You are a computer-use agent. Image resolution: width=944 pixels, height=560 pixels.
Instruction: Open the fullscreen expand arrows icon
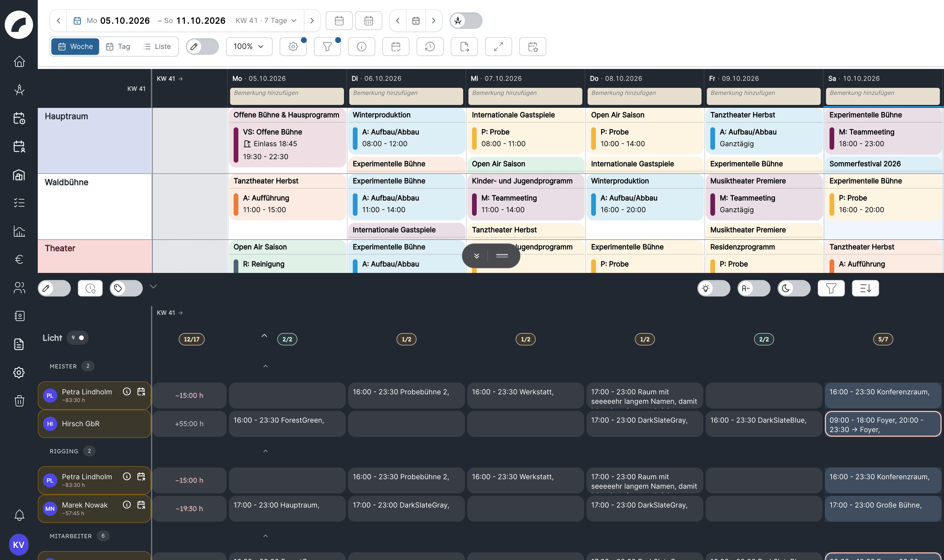499,46
